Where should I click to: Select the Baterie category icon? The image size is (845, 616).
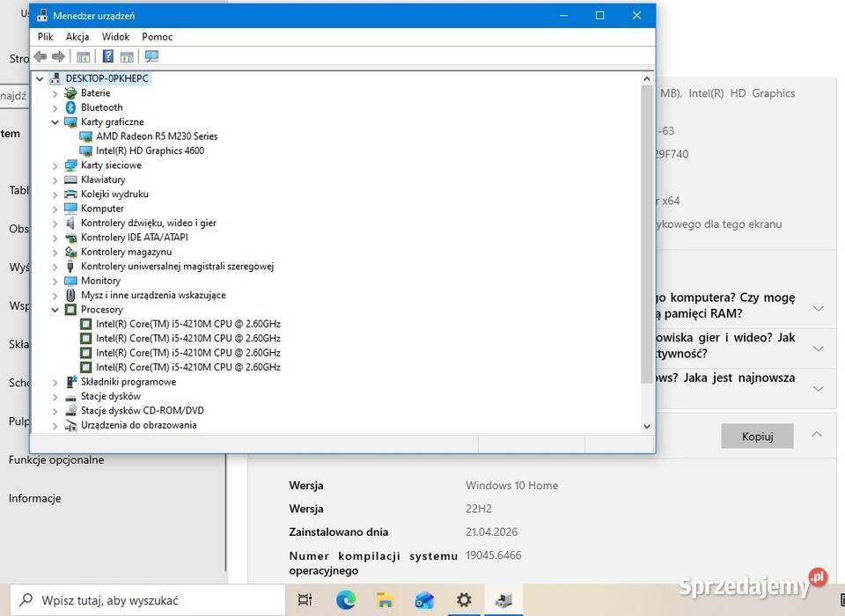(70, 92)
